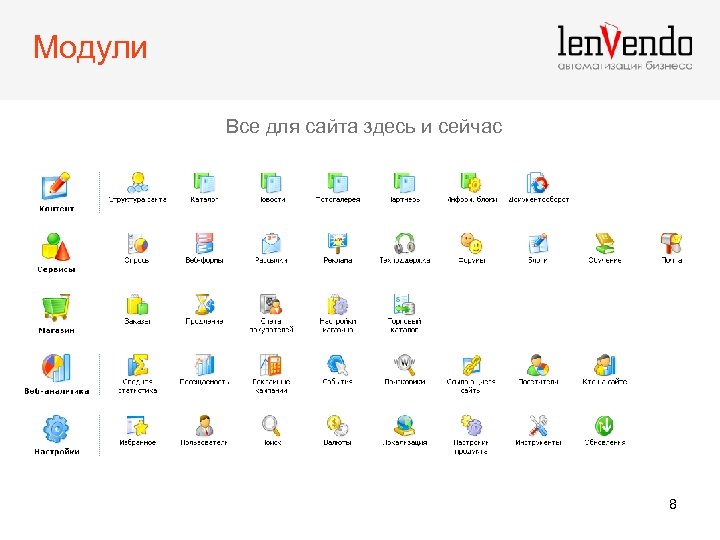Select the Реклама billboard icon
This screenshot has height=540, width=720.
click(338, 243)
